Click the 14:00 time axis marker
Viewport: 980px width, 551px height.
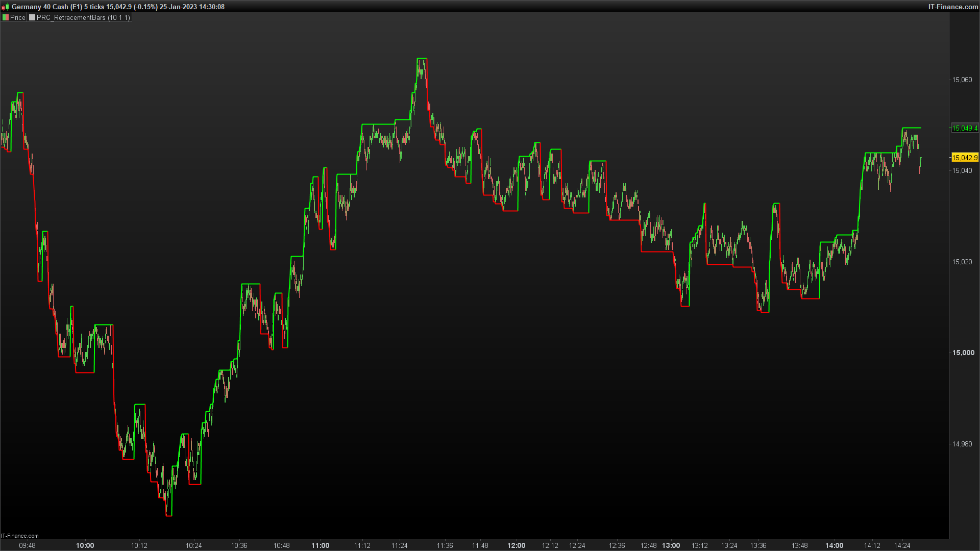(834, 545)
